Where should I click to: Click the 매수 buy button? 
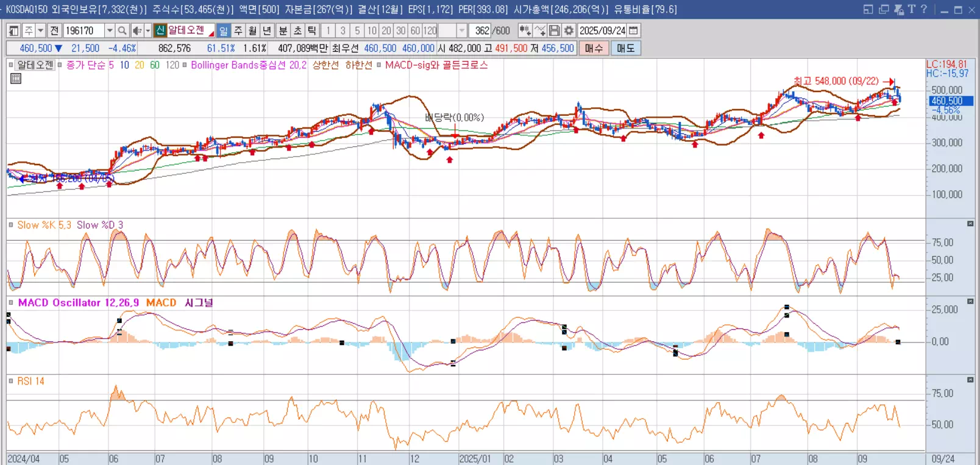594,48
